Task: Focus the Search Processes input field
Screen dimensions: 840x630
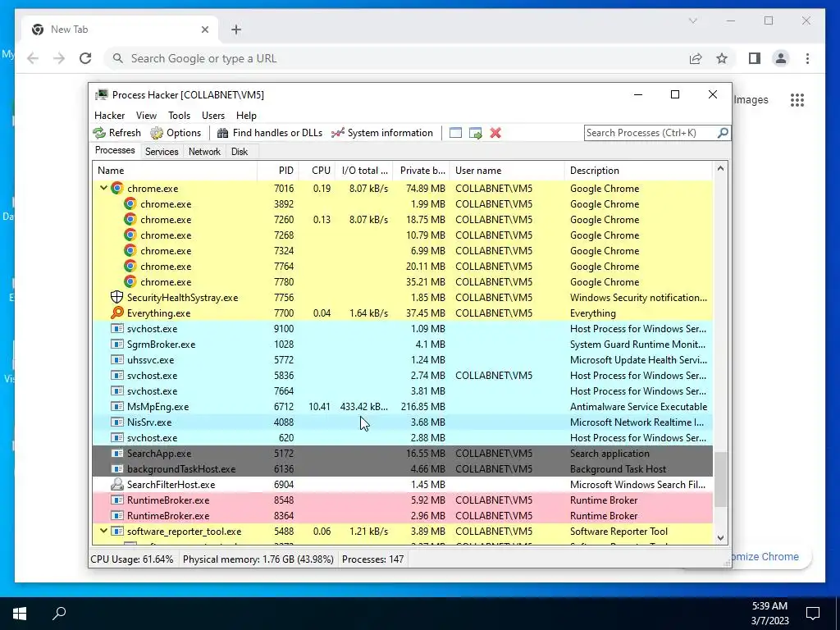Action: [651, 132]
